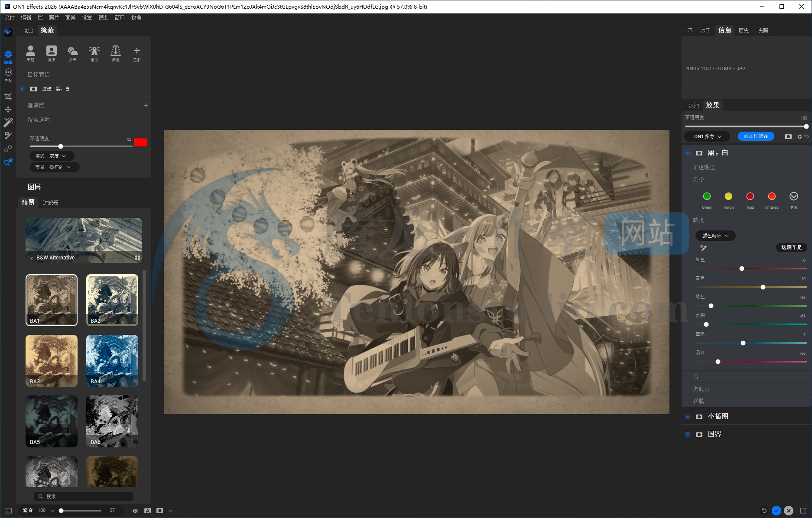This screenshot has height=518, width=812.
Task: Toggle the 国界 filter on/off
Action: click(688, 434)
